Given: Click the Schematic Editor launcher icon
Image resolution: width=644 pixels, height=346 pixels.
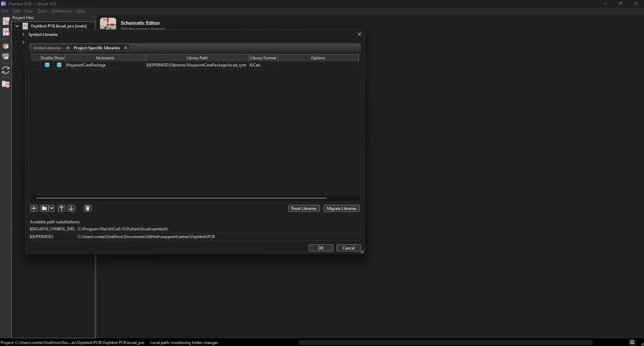Looking at the screenshot, I should click(x=108, y=23).
